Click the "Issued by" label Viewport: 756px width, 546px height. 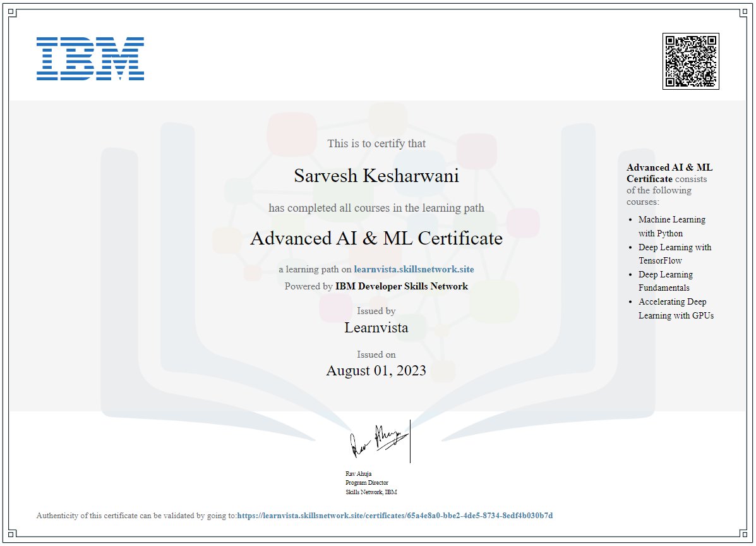[376, 311]
